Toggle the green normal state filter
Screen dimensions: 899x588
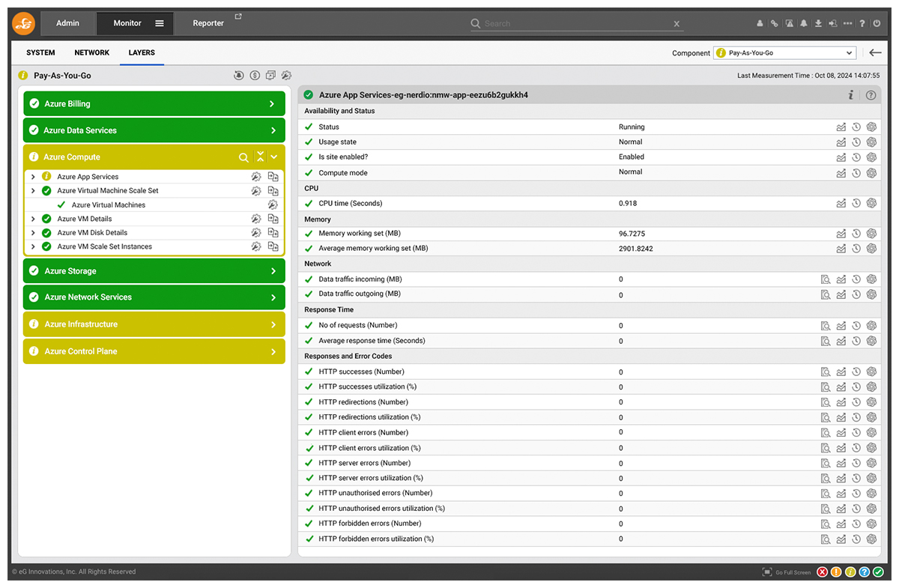coord(877,572)
